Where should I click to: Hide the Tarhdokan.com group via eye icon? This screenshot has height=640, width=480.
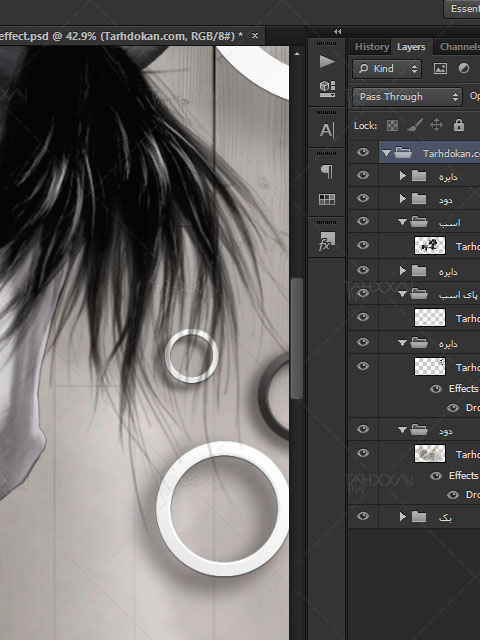click(x=363, y=152)
